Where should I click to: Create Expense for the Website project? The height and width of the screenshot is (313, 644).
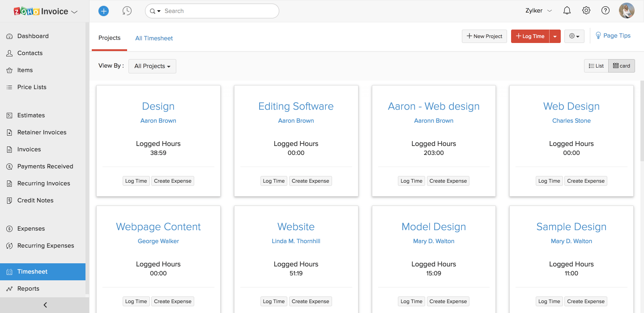[310, 301]
